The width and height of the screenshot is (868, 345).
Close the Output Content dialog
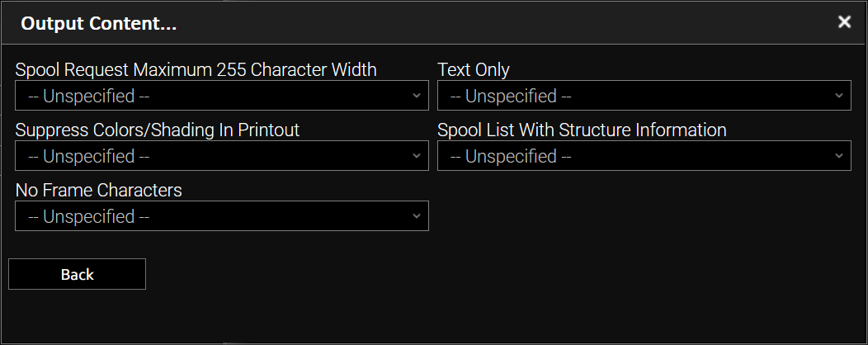[x=844, y=22]
